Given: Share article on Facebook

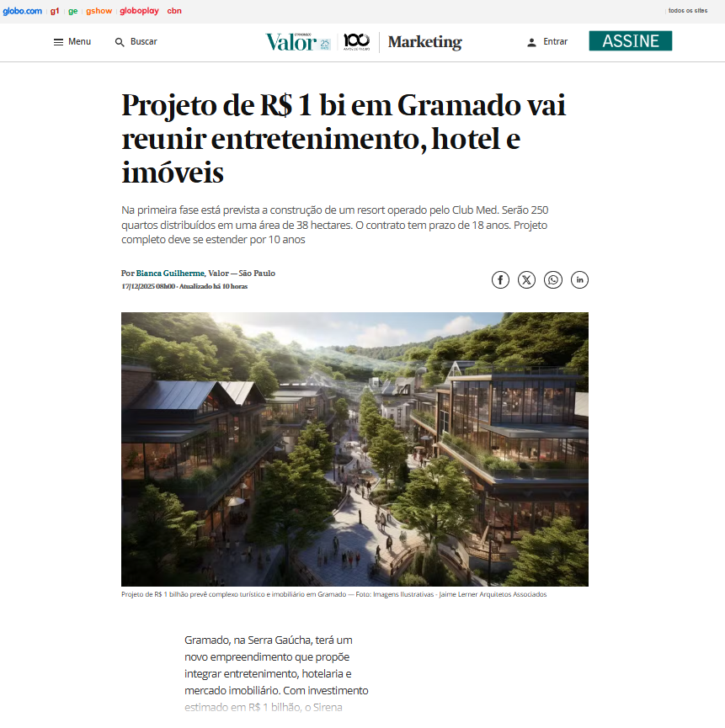Looking at the screenshot, I should pos(500,280).
